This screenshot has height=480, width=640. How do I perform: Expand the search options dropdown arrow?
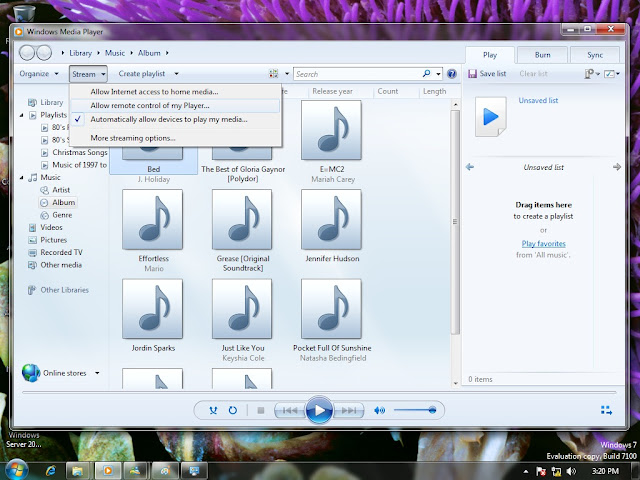pos(438,74)
